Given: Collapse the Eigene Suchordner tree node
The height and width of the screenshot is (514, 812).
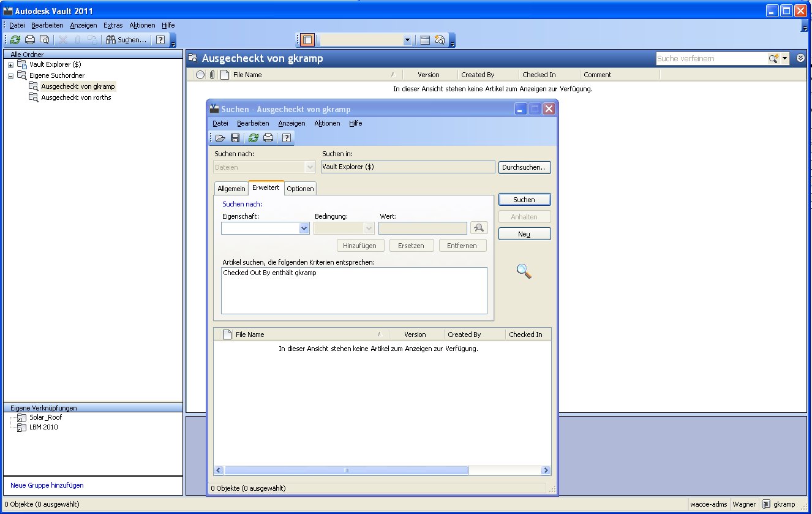Looking at the screenshot, I should click(10, 76).
